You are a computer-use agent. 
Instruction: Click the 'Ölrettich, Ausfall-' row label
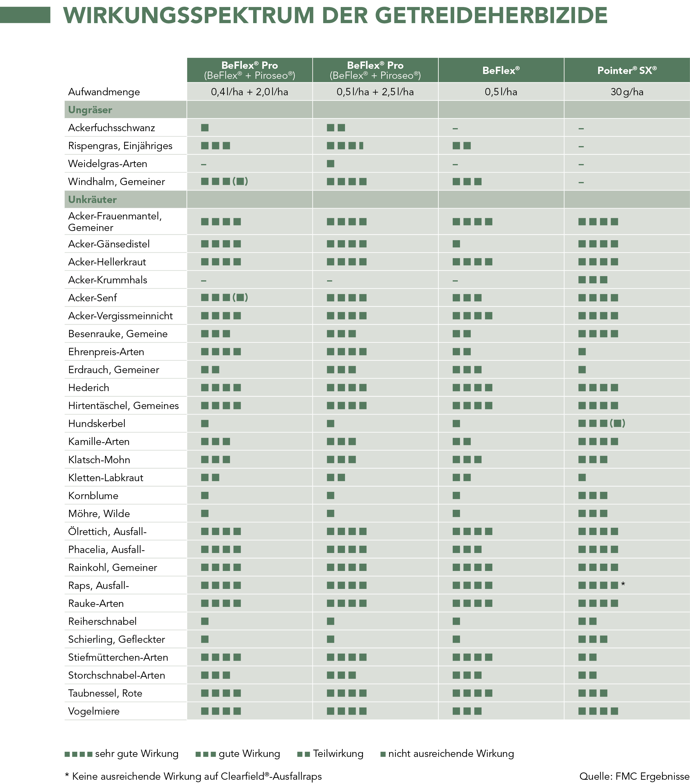107,532
